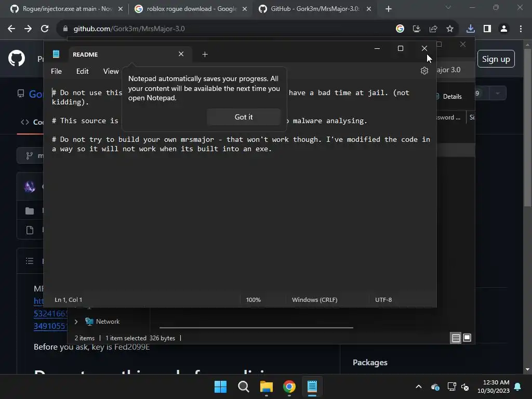Open Notepad File menu
The height and width of the screenshot is (399, 532).
[56, 71]
